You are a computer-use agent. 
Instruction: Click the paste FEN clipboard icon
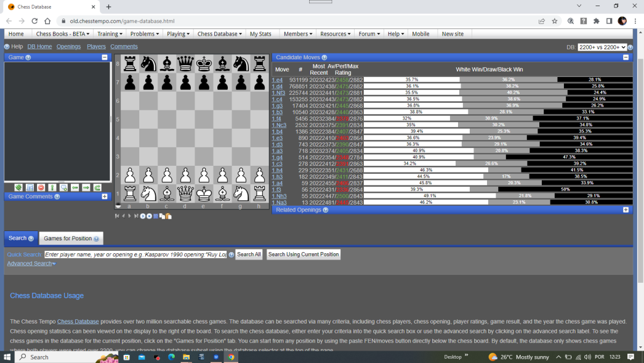point(168,216)
